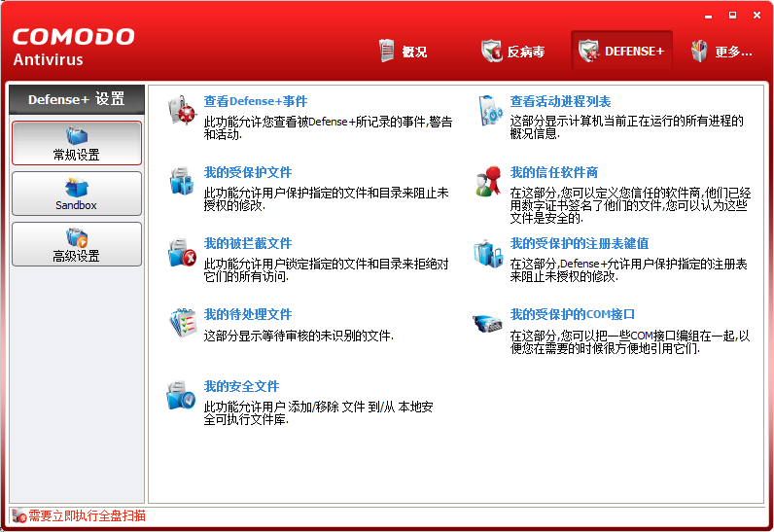774x532 pixels.
Task: Open 我的被拦截文件 blocked files link
Action: 248,243
